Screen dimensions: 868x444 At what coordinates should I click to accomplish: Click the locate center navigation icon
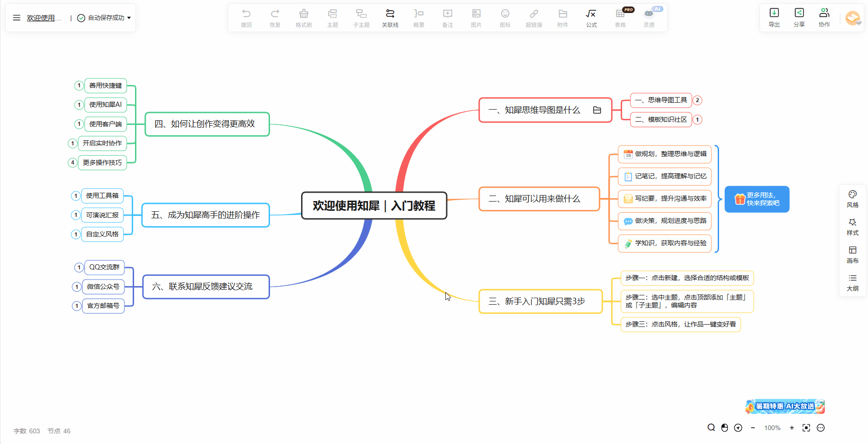(738, 428)
